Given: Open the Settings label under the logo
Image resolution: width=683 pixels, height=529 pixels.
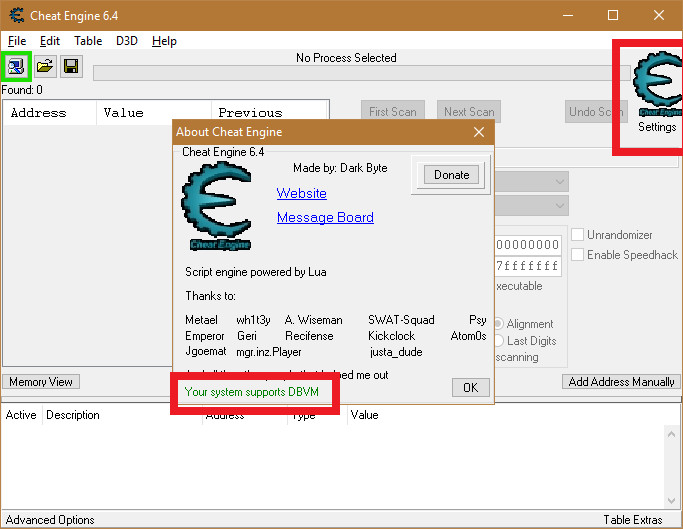Looking at the screenshot, I should (x=657, y=127).
